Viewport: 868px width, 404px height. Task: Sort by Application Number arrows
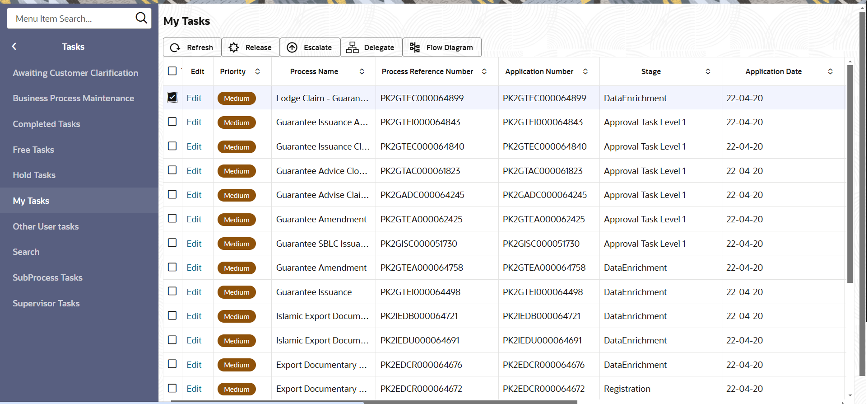585,71
